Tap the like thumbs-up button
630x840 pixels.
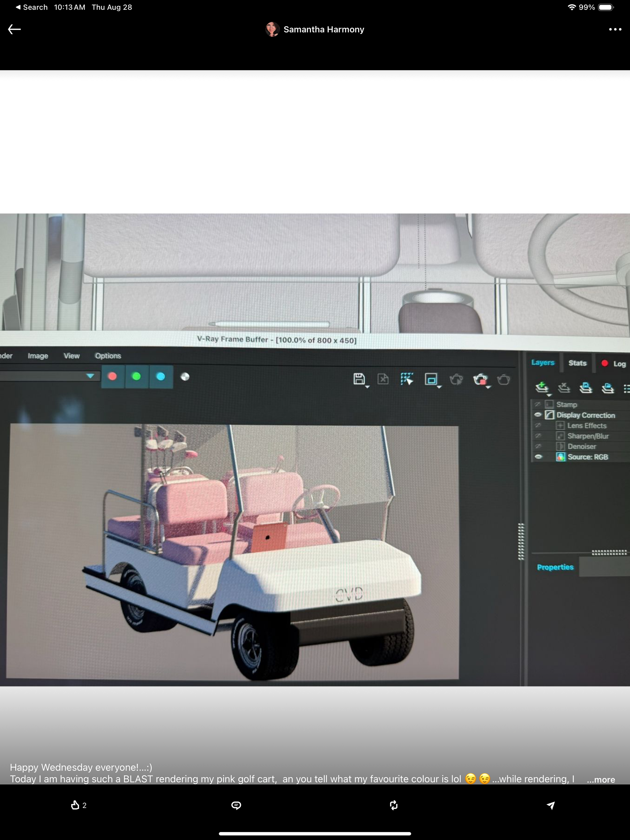tap(75, 805)
